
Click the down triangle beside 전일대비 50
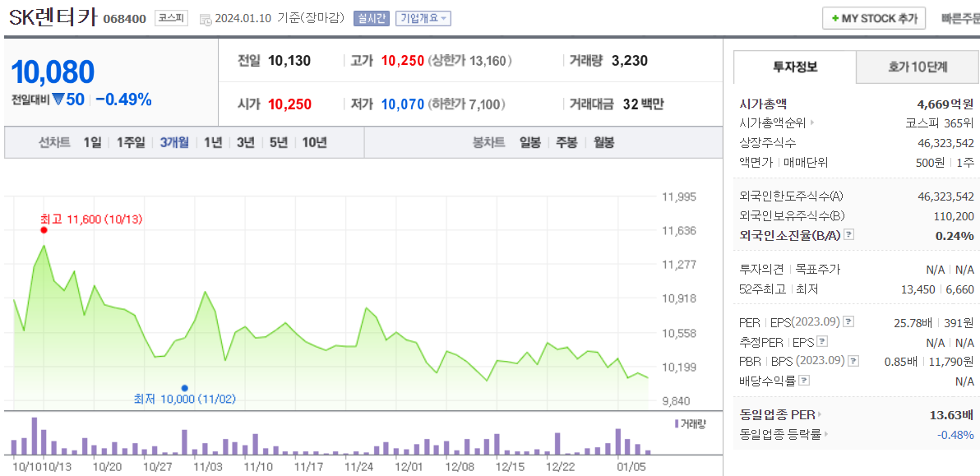click(x=58, y=99)
